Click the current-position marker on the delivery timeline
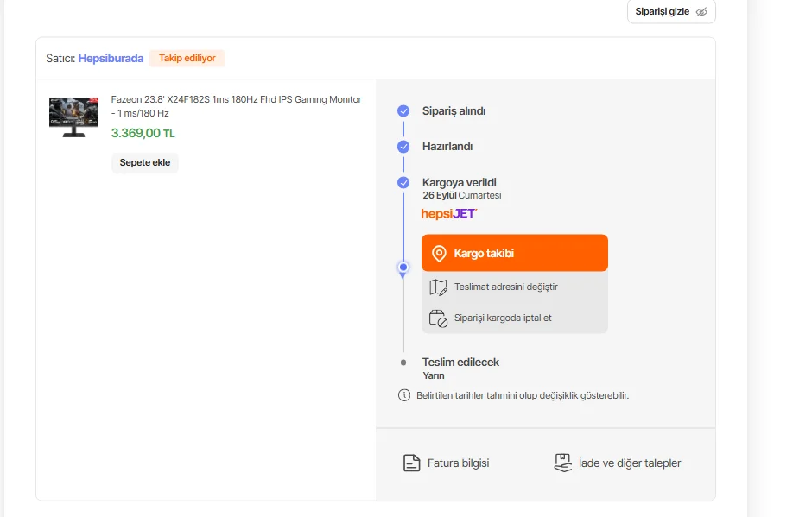This screenshot has width=812, height=517. tap(403, 268)
